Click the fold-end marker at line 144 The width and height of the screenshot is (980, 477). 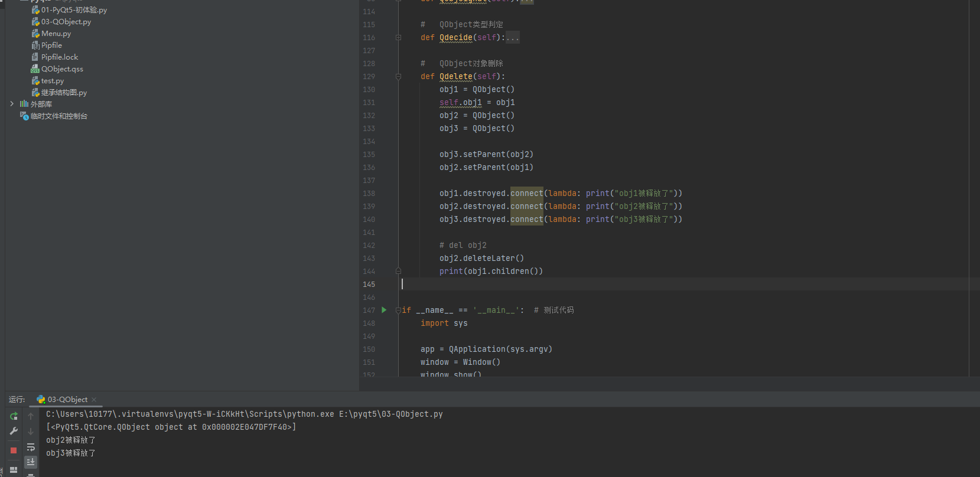[398, 271]
